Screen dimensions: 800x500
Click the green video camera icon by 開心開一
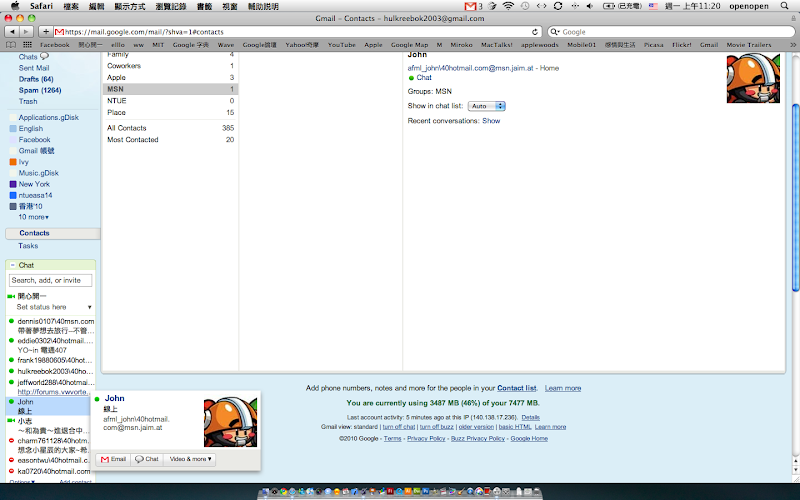(x=11, y=296)
